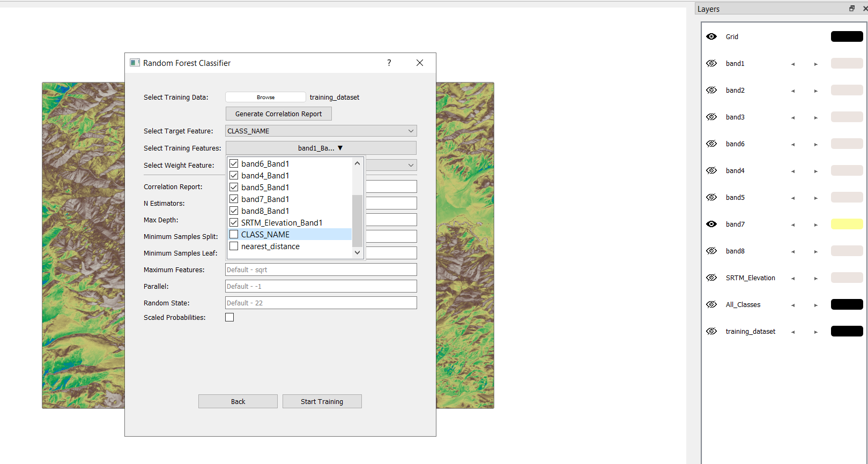Enable the Scaled Probabilities checkbox
868x464 pixels.
(229, 317)
